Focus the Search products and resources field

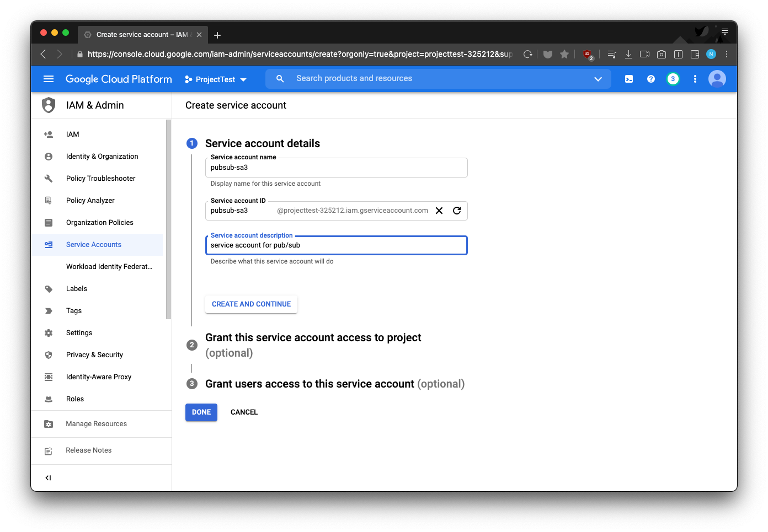[x=439, y=79]
